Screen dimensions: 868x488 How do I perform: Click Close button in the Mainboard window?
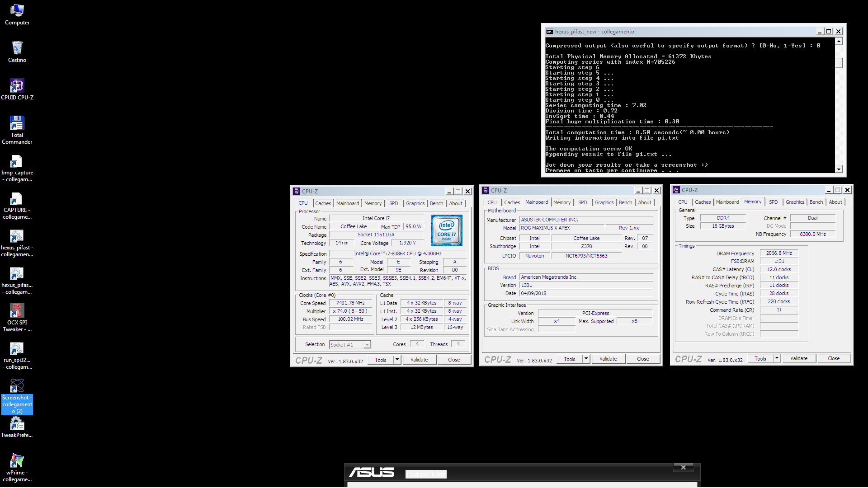click(643, 359)
